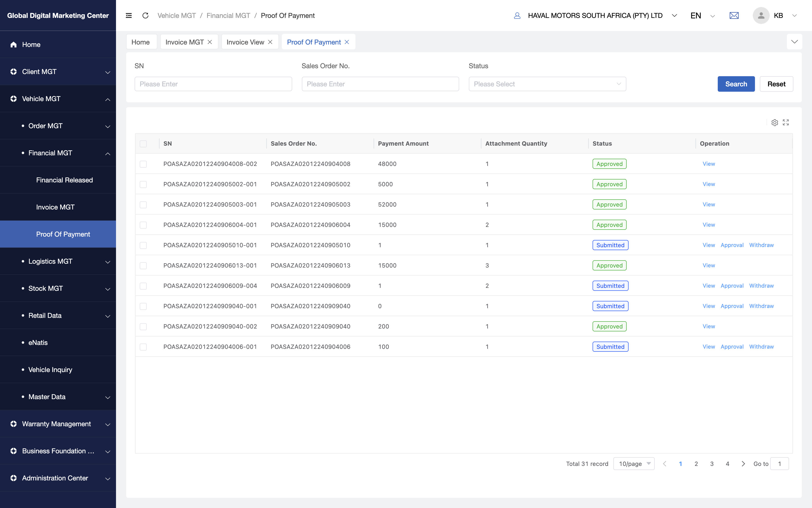The image size is (812, 508).
Task: Toggle the select-all header checkbox
Action: click(143, 144)
